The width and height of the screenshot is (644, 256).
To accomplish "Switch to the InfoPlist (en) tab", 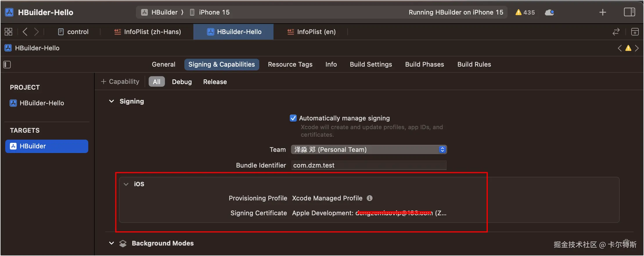I will tap(311, 32).
